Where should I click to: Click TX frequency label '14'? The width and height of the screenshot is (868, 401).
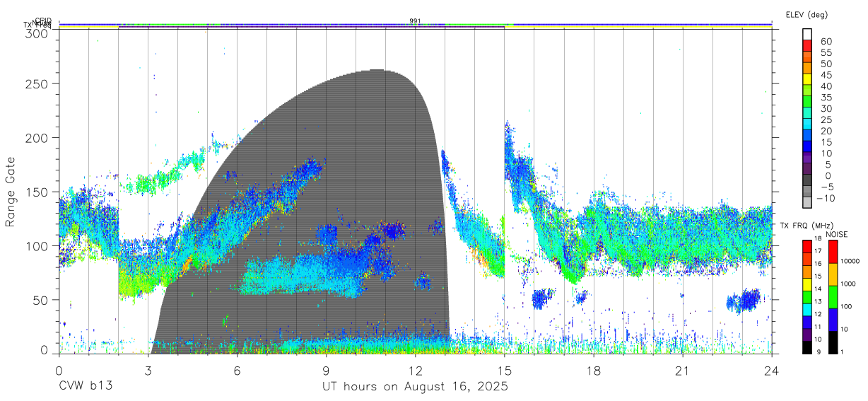coord(819,289)
